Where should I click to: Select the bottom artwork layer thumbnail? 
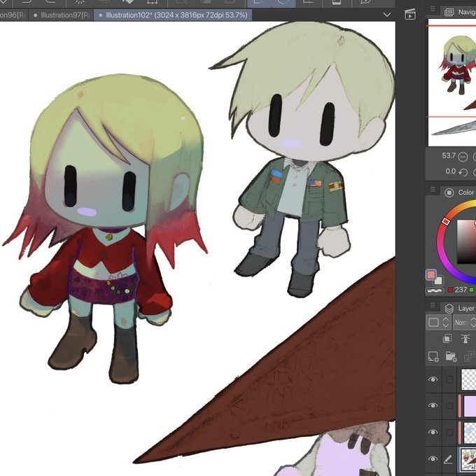coord(468,458)
